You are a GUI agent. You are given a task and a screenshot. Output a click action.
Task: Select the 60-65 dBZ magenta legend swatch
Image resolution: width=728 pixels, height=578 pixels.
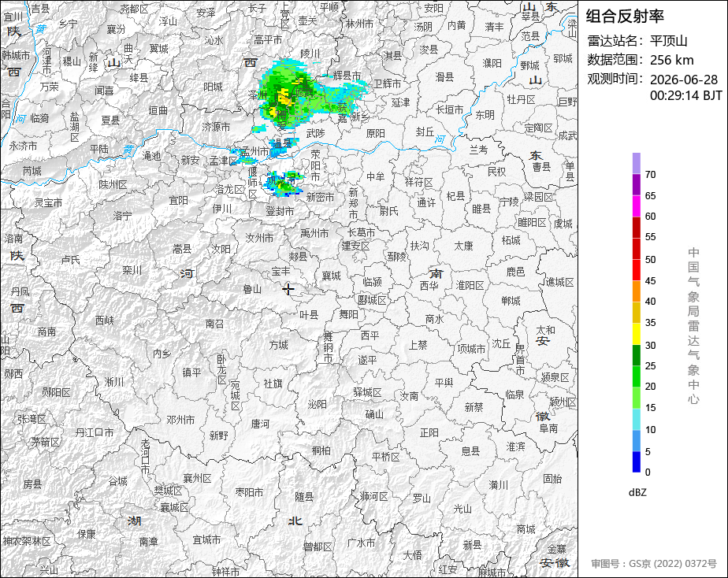click(x=636, y=206)
